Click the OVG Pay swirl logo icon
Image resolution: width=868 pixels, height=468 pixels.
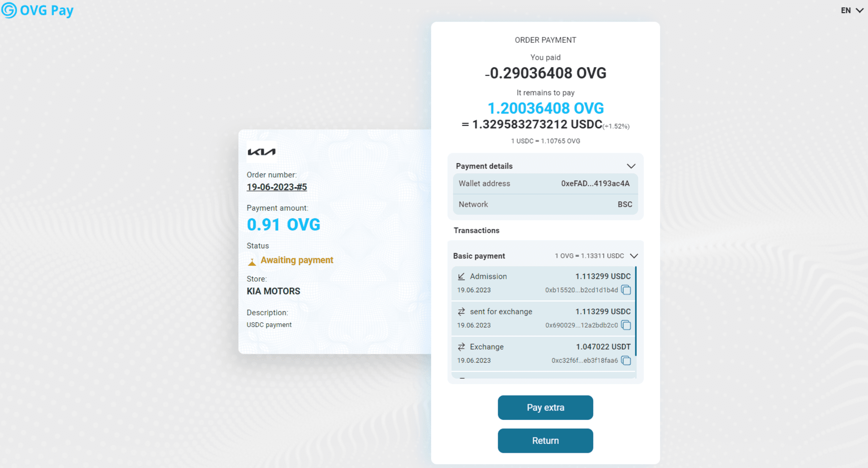tap(9, 10)
